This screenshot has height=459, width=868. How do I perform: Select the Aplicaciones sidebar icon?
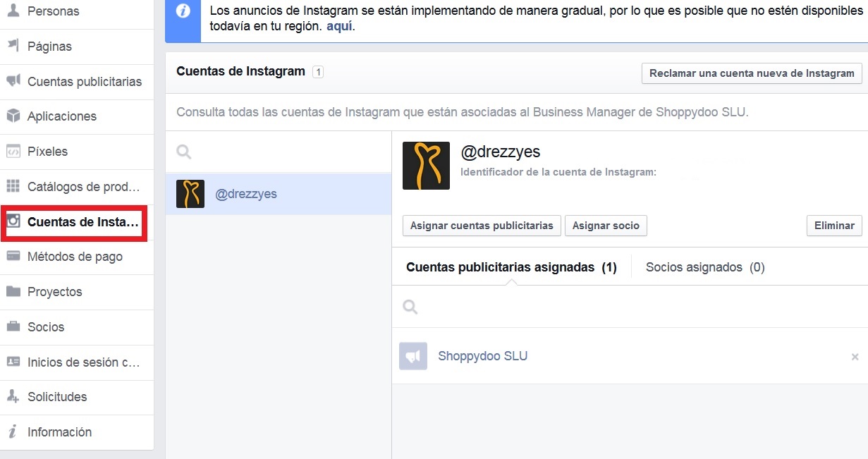click(12, 116)
